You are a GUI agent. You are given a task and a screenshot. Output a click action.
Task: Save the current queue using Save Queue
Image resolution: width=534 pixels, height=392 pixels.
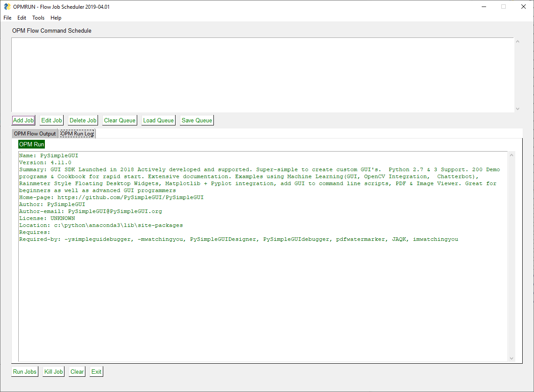[x=196, y=120]
